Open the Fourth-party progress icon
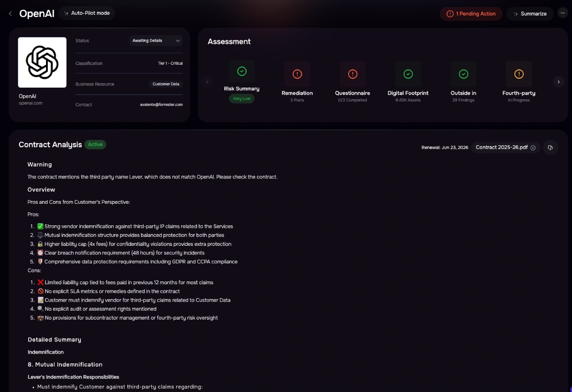This screenshot has height=392, width=572. [x=519, y=74]
